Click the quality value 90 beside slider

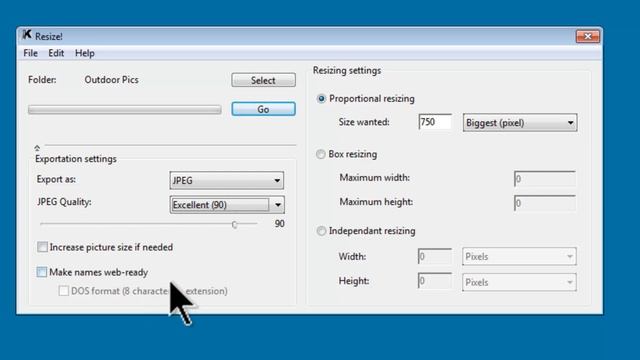coord(280,224)
